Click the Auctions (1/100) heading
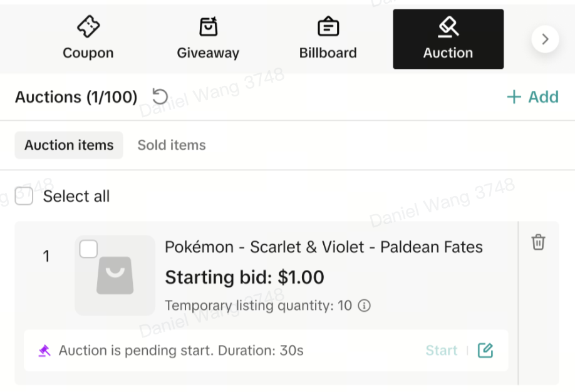 (76, 97)
